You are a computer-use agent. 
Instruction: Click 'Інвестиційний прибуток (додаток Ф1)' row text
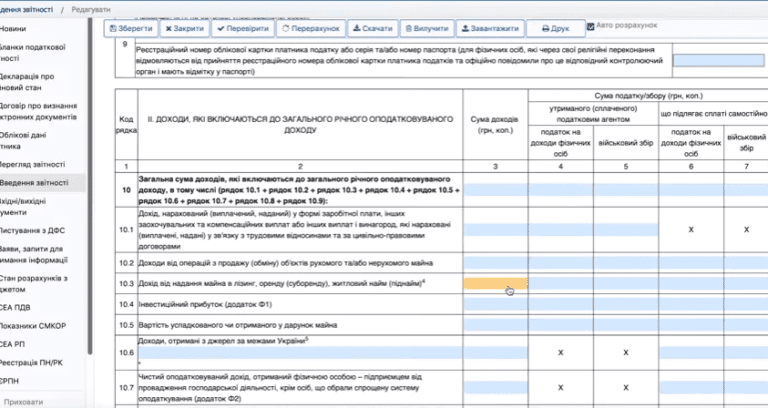tap(205, 305)
